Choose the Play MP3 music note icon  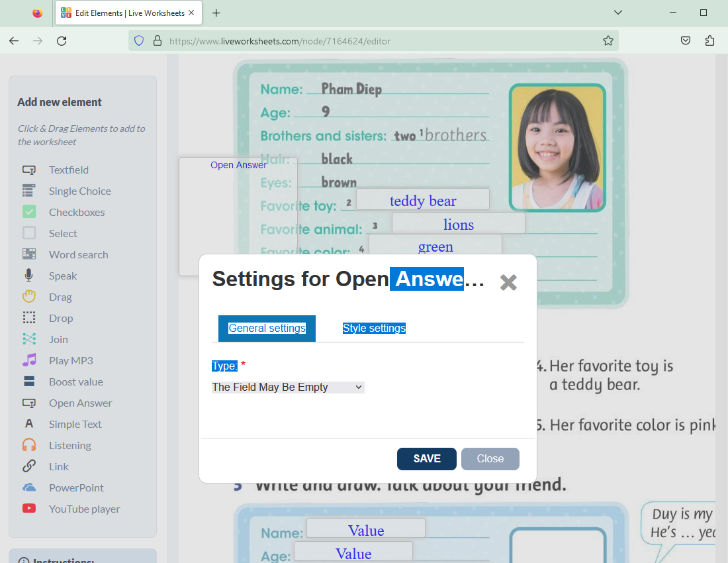[x=28, y=361]
